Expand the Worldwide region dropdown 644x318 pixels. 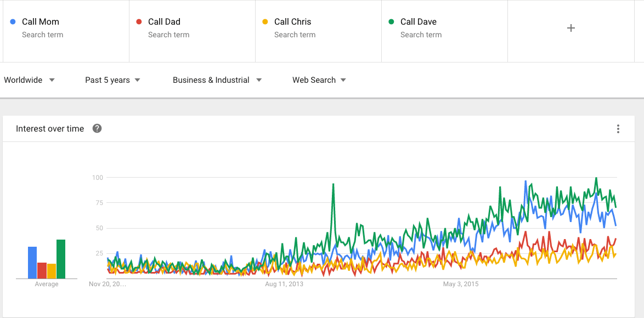29,80
